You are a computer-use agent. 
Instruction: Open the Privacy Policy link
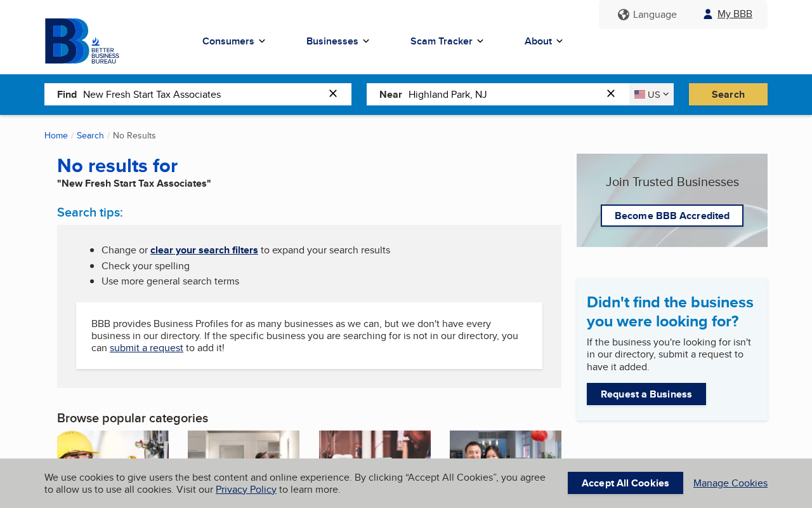[246, 490]
